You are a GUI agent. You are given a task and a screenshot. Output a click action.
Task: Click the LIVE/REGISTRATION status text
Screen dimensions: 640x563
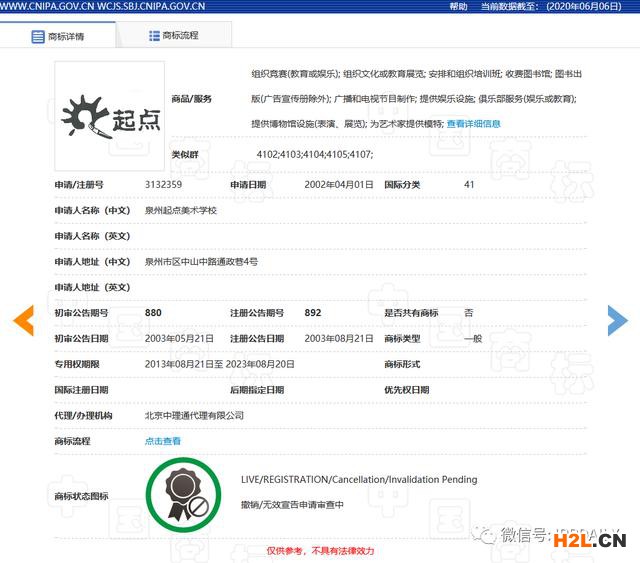coord(359,480)
